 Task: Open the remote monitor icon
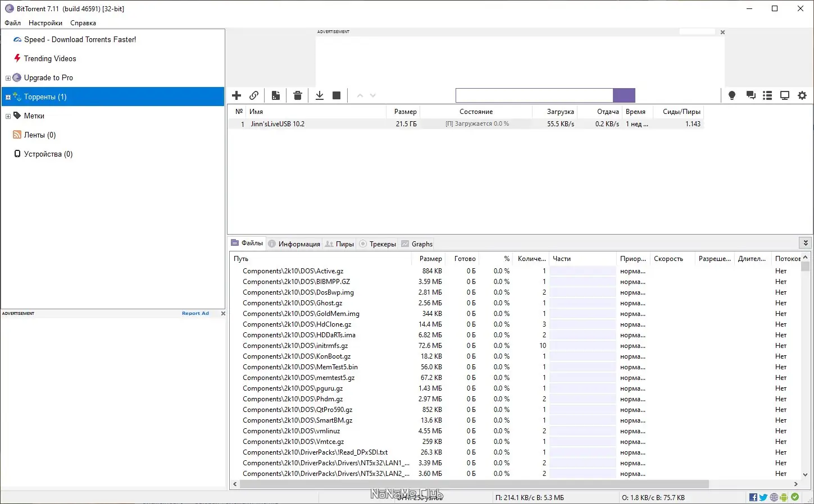(x=785, y=95)
